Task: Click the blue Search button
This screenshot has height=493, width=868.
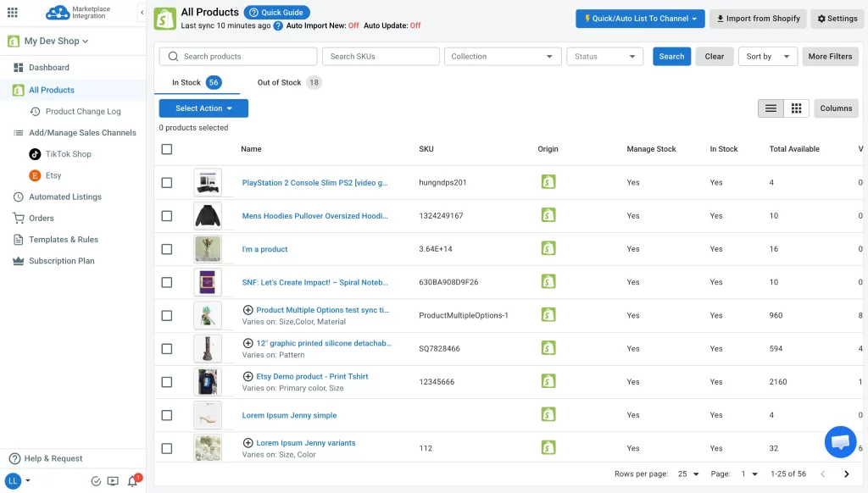Action: 671,57
